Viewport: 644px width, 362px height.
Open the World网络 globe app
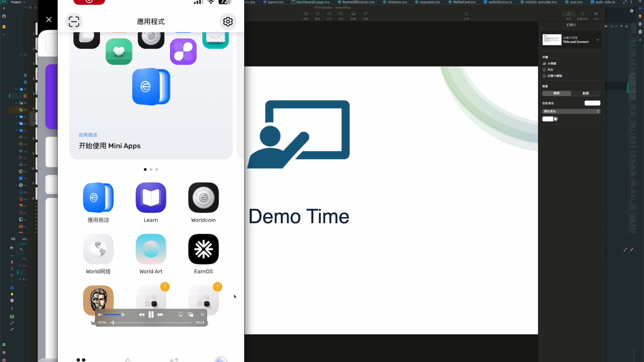98,249
